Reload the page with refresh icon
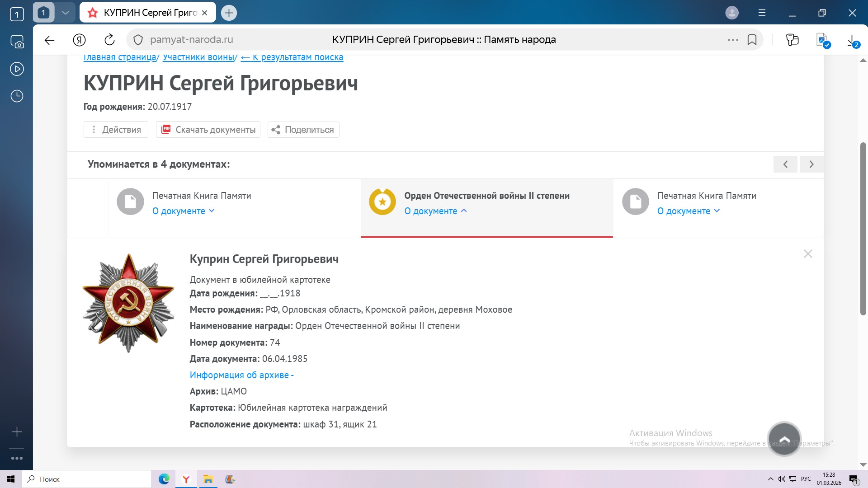Screen dimensions: 868x488 pos(109,40)
